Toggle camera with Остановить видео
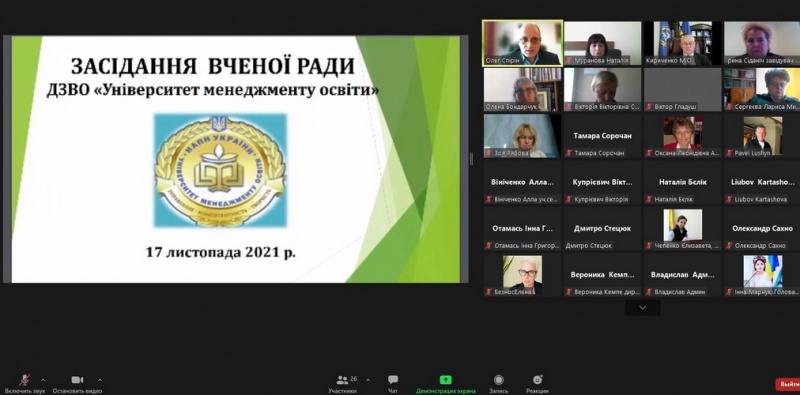The image size is (800, 395). (x=77, y=384)
